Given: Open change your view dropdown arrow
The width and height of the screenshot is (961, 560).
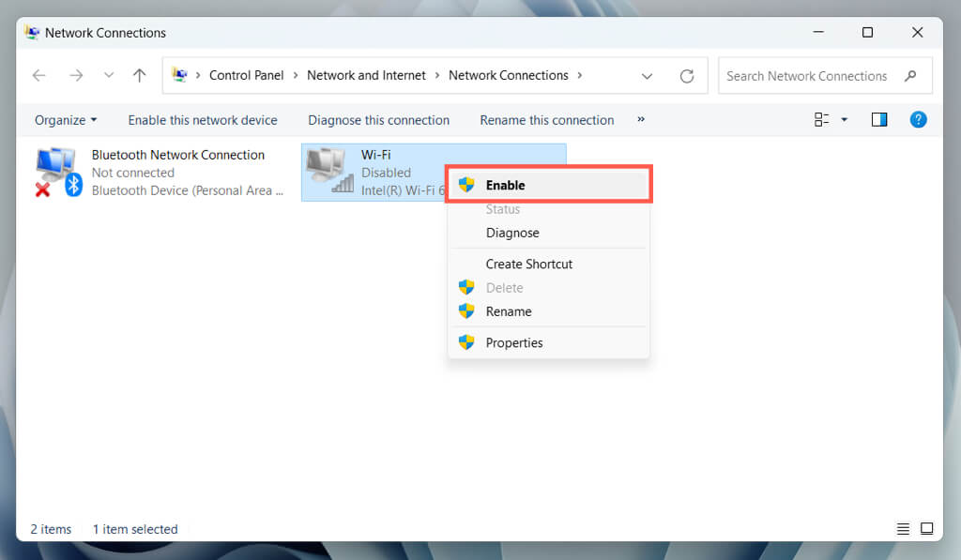Looking at the screenshot, I should click(844, 119).
